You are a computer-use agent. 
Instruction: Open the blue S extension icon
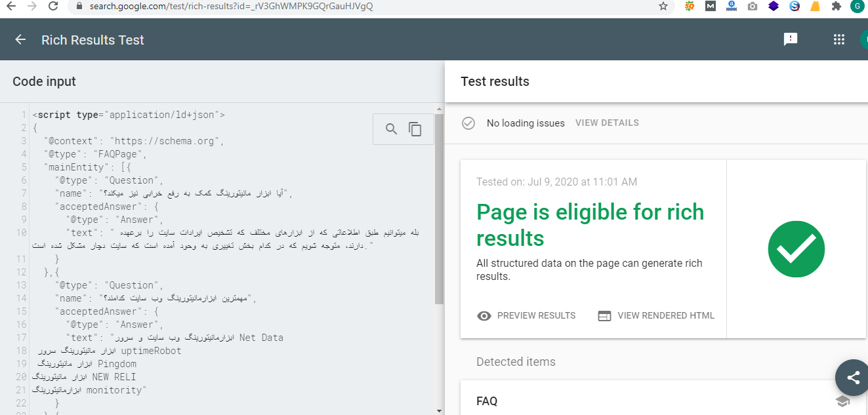click(795, 6)
